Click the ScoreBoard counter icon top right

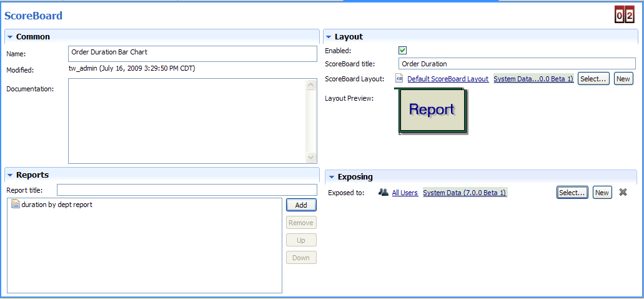tap(624, 14)
